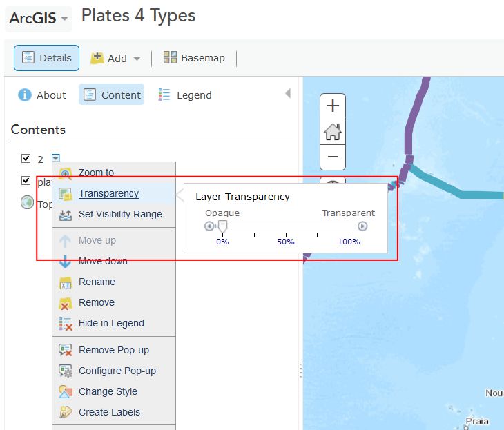Open the layer 2 options dropdown arrow
The height and width of the screenshot is (430, 504).
pos(56,158)
